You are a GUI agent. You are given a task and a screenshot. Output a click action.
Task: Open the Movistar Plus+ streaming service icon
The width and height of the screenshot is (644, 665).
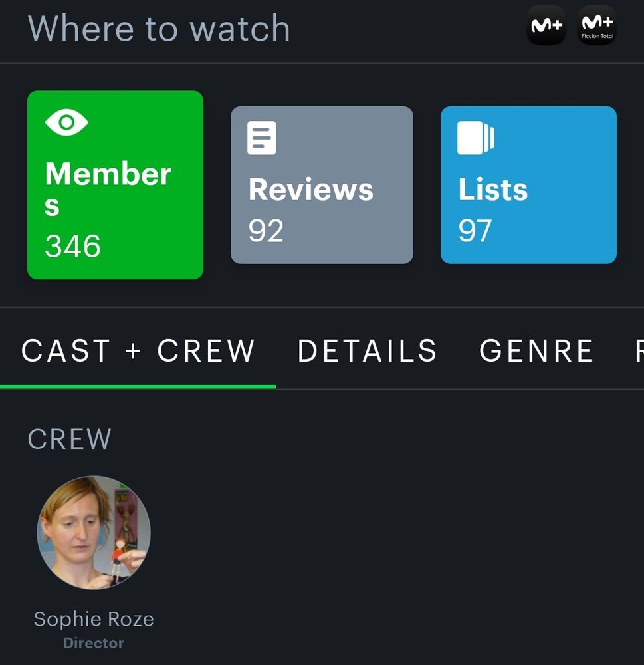(546, 25)
